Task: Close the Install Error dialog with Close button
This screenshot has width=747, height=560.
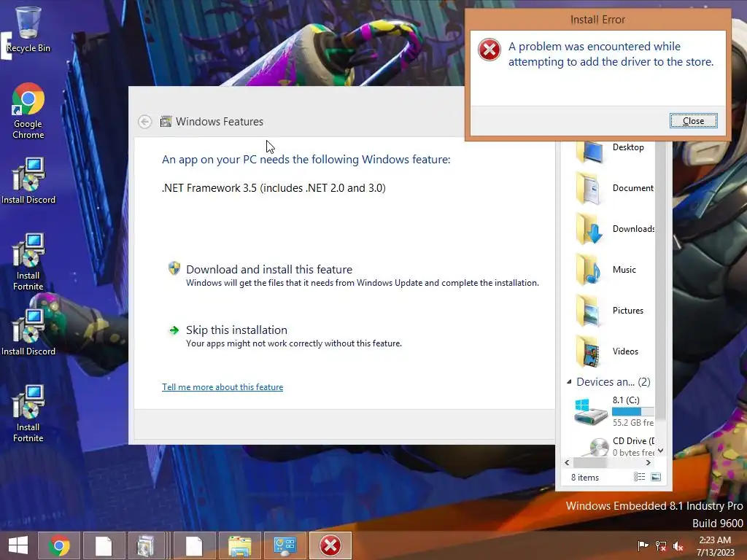Action: [x=693, y=121]
